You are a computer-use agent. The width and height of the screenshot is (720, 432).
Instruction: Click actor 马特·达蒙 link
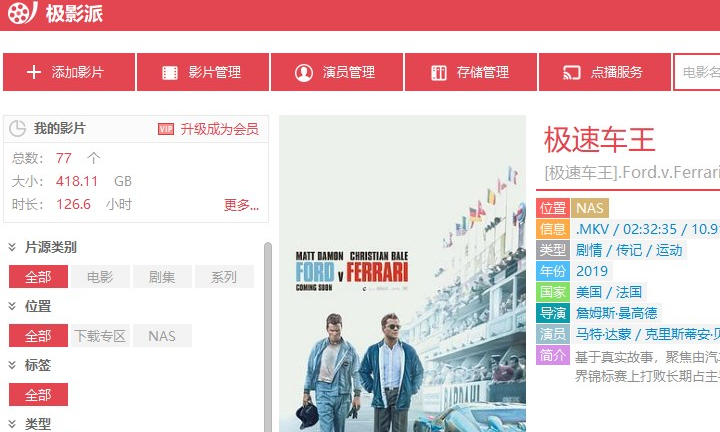tap(603, 334)
